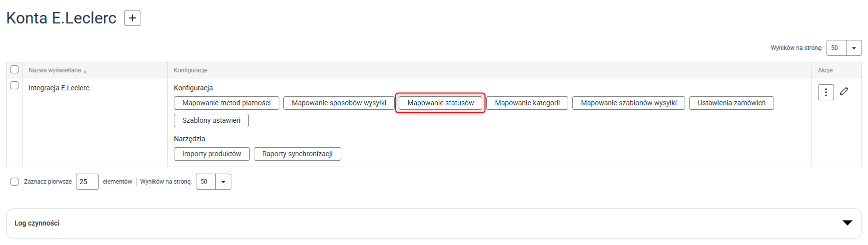Click the Mapowanie statusów button
The image size is (868, 245).
440,103
